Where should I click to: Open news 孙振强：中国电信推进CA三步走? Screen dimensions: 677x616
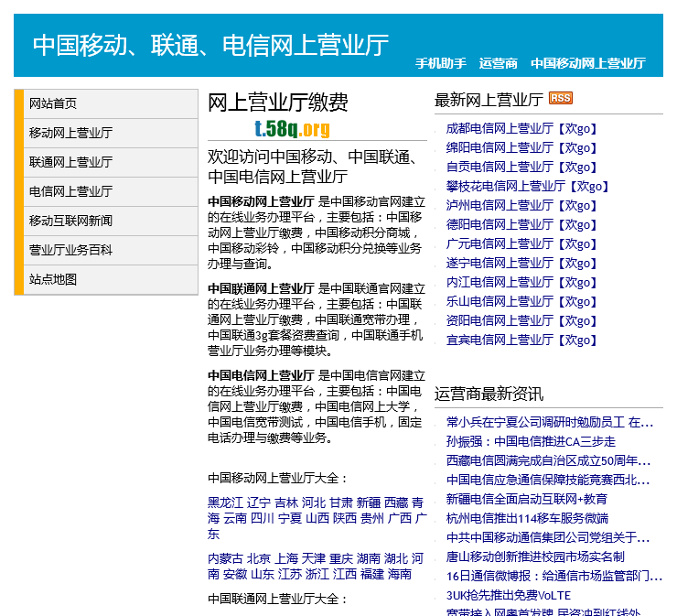click(x=531, y=441)
